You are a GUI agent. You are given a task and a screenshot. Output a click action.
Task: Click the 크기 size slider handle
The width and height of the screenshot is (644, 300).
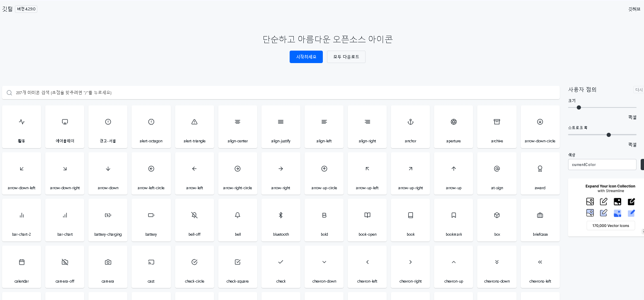click(x=579, y=107)
